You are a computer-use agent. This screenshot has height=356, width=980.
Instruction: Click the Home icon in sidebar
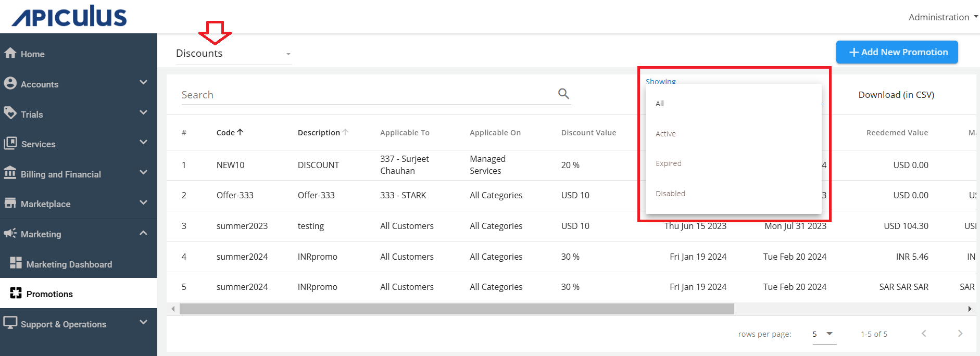click(10, 53)
